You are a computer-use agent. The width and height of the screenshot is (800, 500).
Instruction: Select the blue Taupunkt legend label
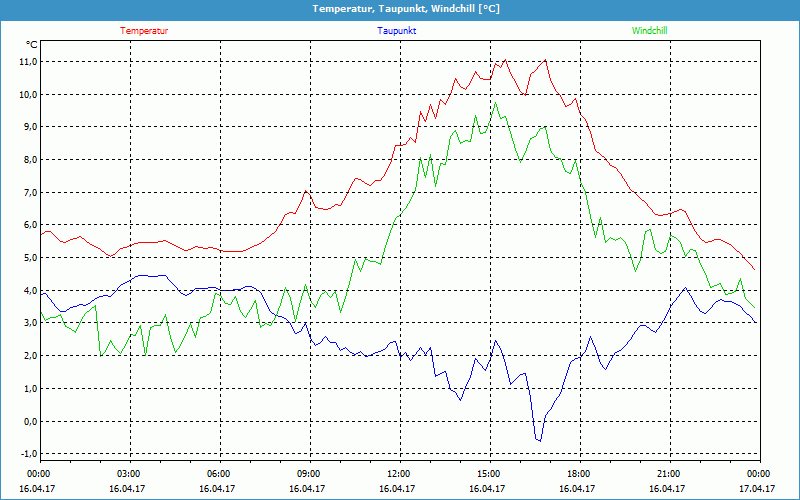pos(397,31)
